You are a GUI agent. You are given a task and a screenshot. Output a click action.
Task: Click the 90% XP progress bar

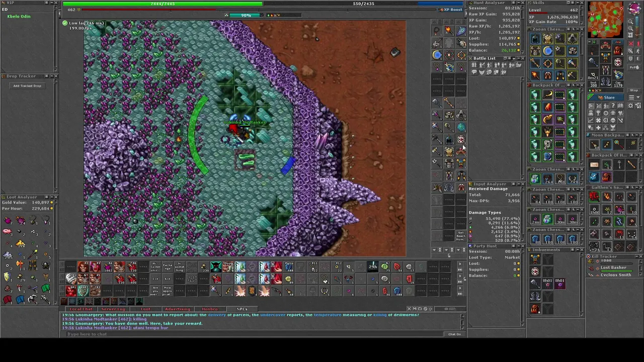246,15
